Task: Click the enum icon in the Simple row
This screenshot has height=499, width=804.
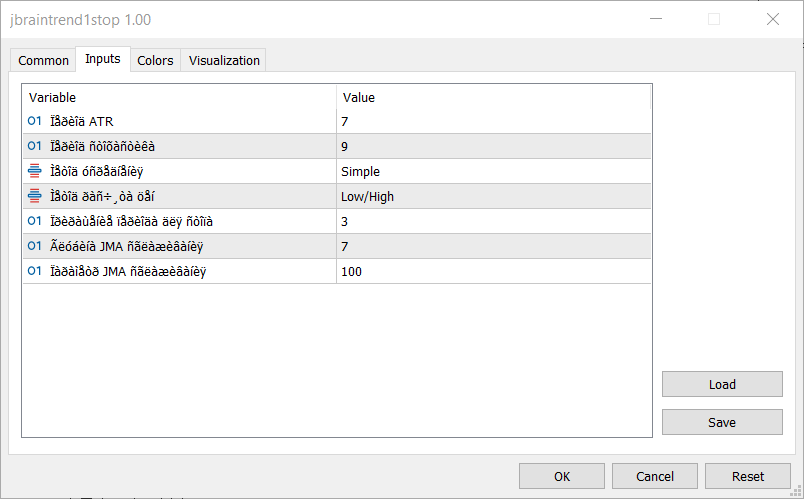Action: [x=35, y=171]
